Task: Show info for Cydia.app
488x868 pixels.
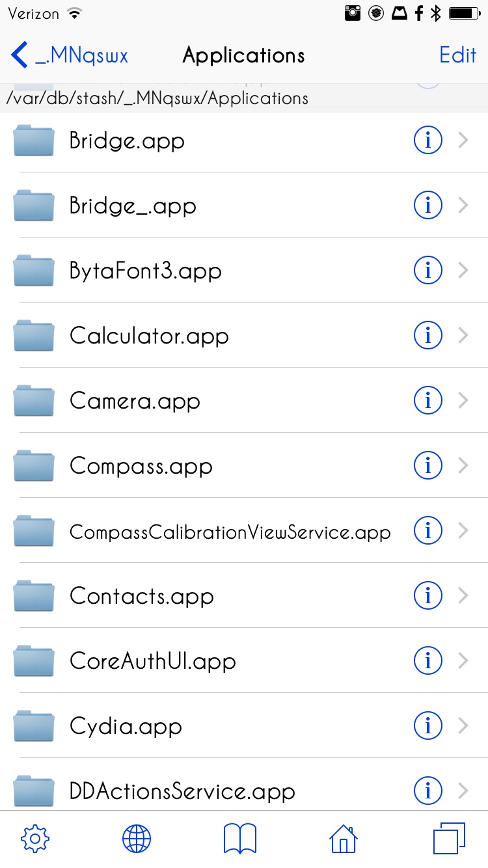Action: tap(428, 726)
